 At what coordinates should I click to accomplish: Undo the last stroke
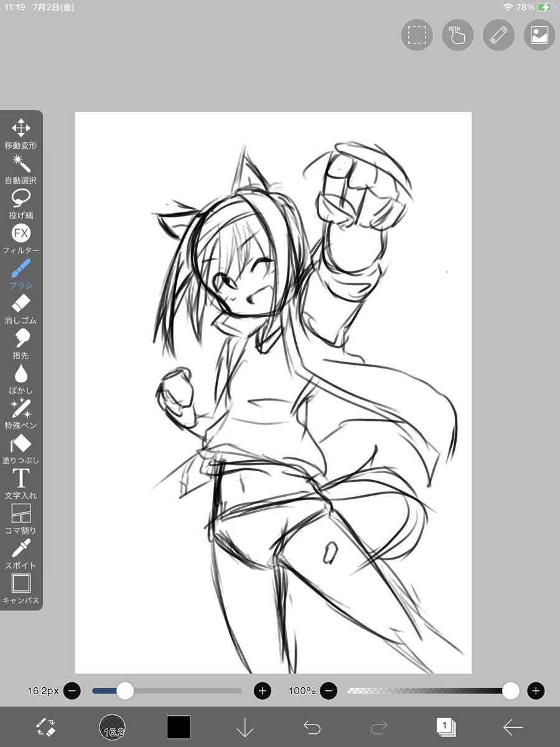pyautogui.click(x=312, y=727)
